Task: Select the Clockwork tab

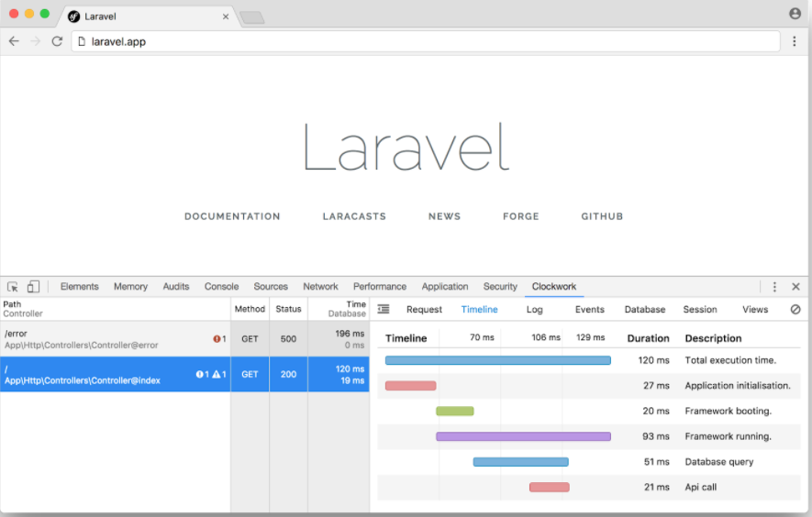Action: click(x=554, y=287)
